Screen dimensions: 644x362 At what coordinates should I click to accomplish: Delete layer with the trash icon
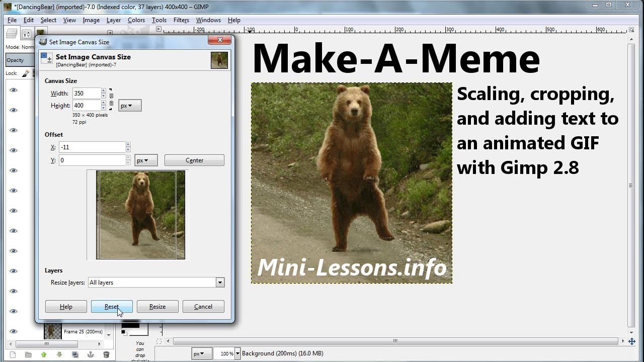click(106, 354)
